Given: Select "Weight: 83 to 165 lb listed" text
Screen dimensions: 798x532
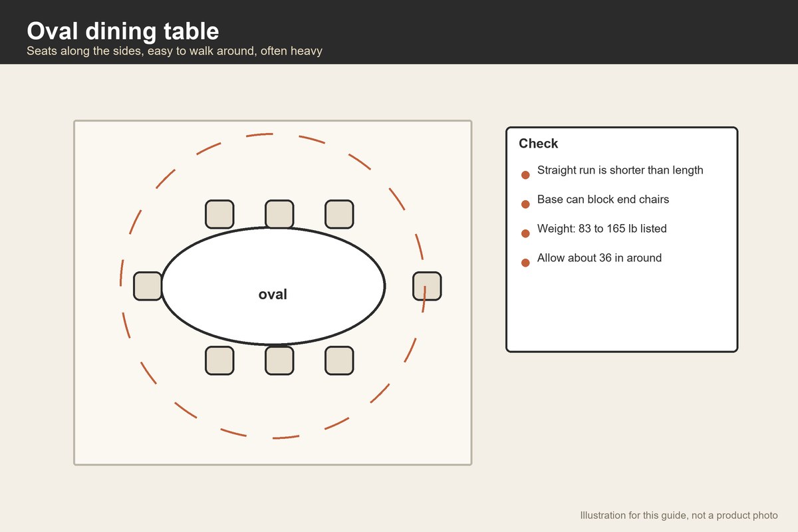Looking at the screenshot, I should [x=602, y=229].
